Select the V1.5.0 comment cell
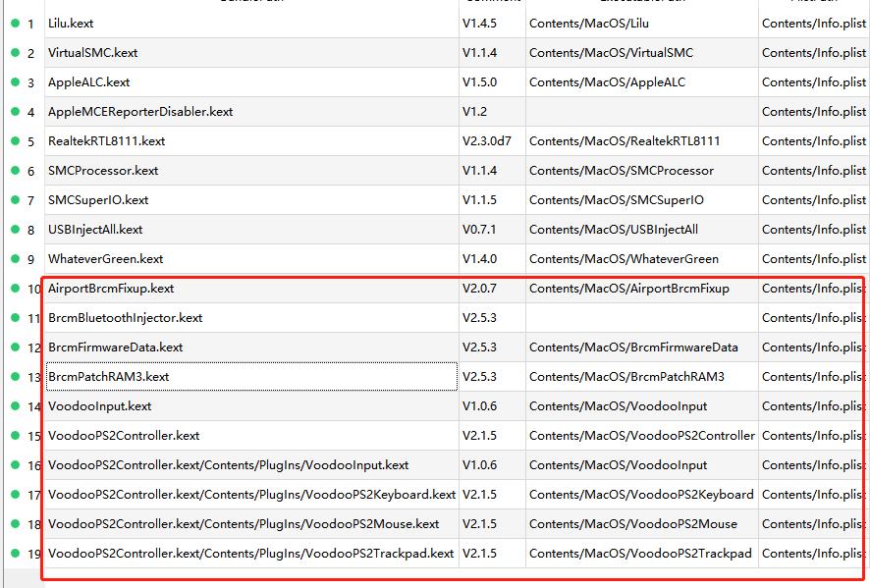Viewport: 870px width, 588px height. (492, 82)
